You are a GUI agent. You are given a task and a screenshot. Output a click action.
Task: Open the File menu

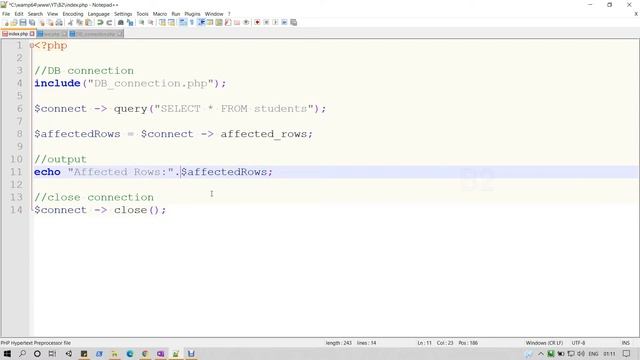click(6, 14)
